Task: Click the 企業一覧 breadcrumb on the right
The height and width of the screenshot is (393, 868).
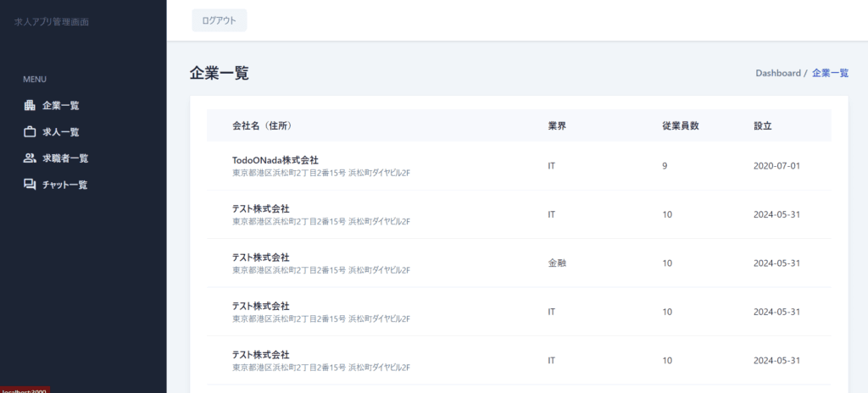Action: pyautogui.click(x=830, y=74)
